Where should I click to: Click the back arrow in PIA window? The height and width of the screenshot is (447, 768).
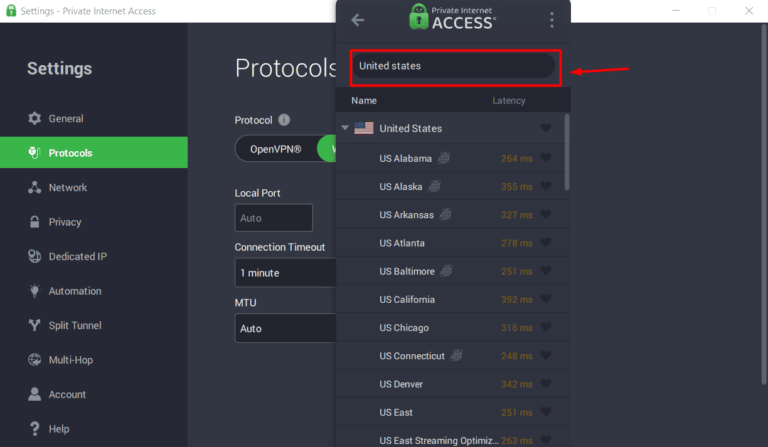click(358, 20)
